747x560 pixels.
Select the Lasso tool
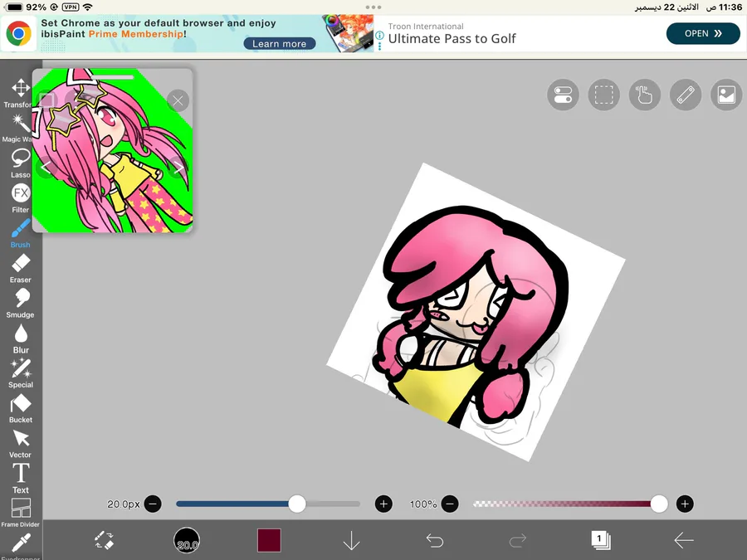pyautogui.click(x=21, y=163)
